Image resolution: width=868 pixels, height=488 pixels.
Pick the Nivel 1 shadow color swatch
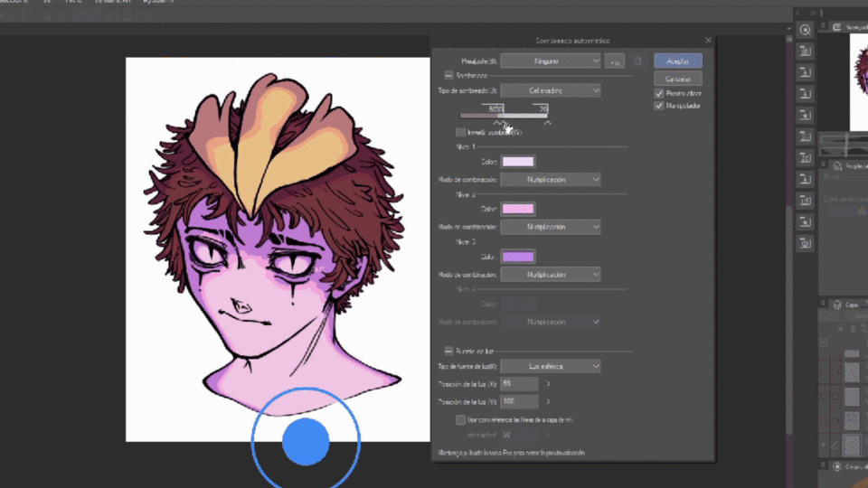pos(518,162)
